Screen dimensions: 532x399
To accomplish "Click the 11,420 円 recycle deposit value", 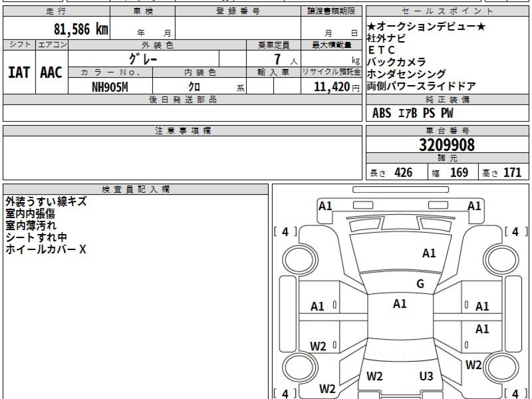I will [x=336, y=87].
